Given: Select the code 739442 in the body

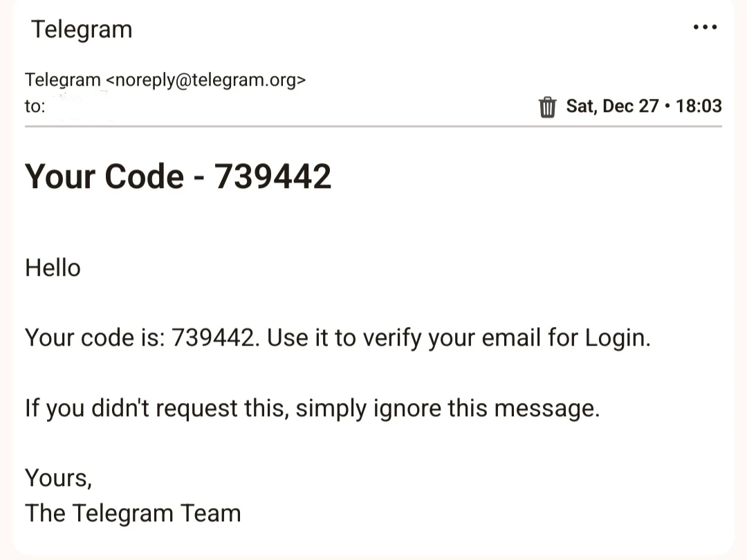Looking at the screenshot, I should 207,338.
